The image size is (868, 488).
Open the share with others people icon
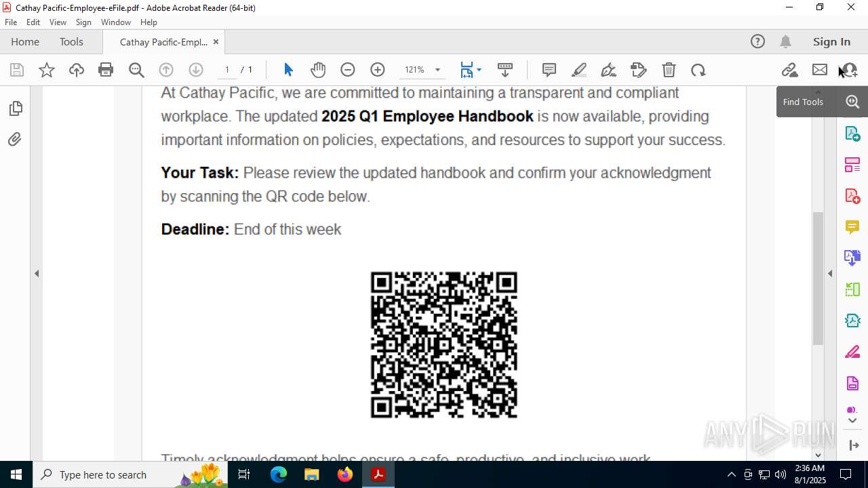click(x=849, y=70)
